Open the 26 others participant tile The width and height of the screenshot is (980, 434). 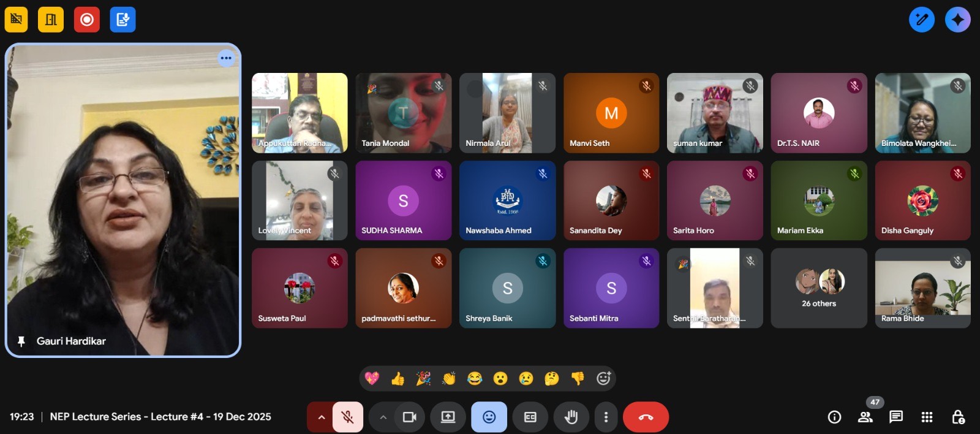(x=819, y=288)
